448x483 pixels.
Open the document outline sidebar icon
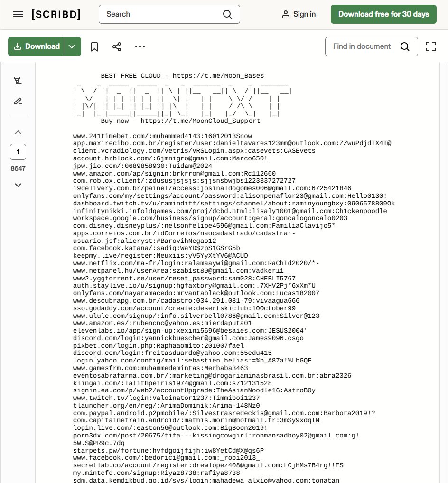(18, 80)
